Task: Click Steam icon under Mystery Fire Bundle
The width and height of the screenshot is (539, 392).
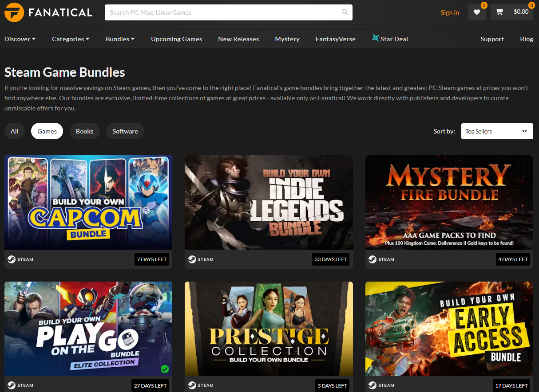Action: pyautogui.click(x=373, y=259)
